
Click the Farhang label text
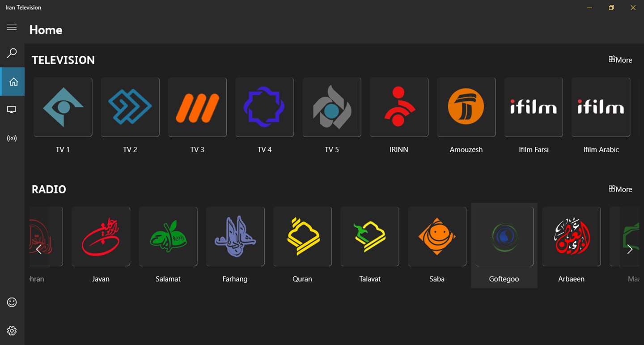point(235,279)
